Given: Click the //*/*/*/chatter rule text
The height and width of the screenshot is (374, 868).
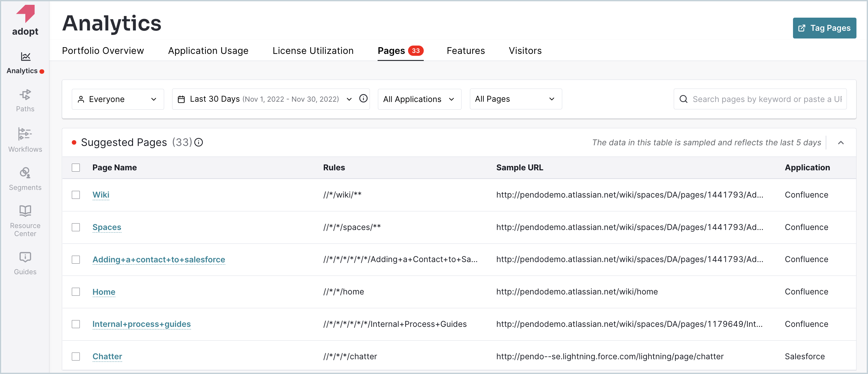Looking at the screenshot, I should click(350, 356).
